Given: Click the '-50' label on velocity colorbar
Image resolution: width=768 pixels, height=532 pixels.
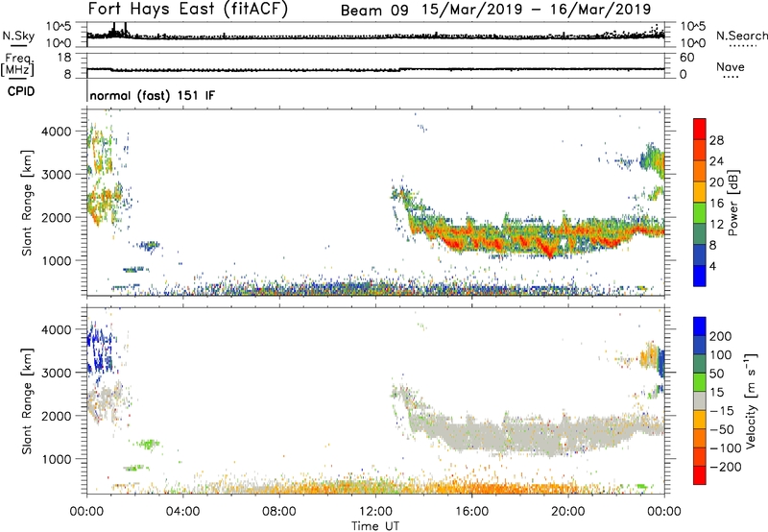Looking at the screenshot, I should click(x=722, y=429).
